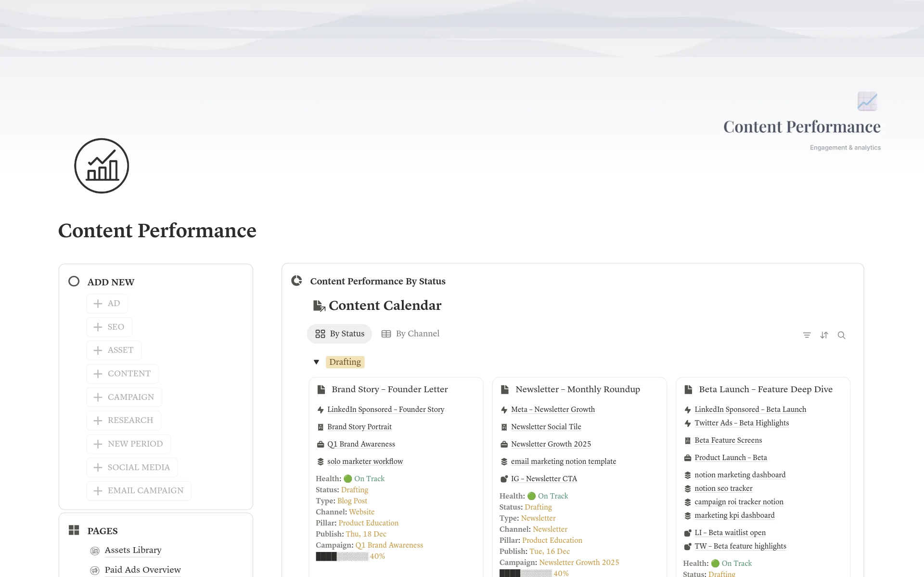Click lightning icon beside Meta – Newsletter Growth
This screenshot has width=924, height=577.
504,410
